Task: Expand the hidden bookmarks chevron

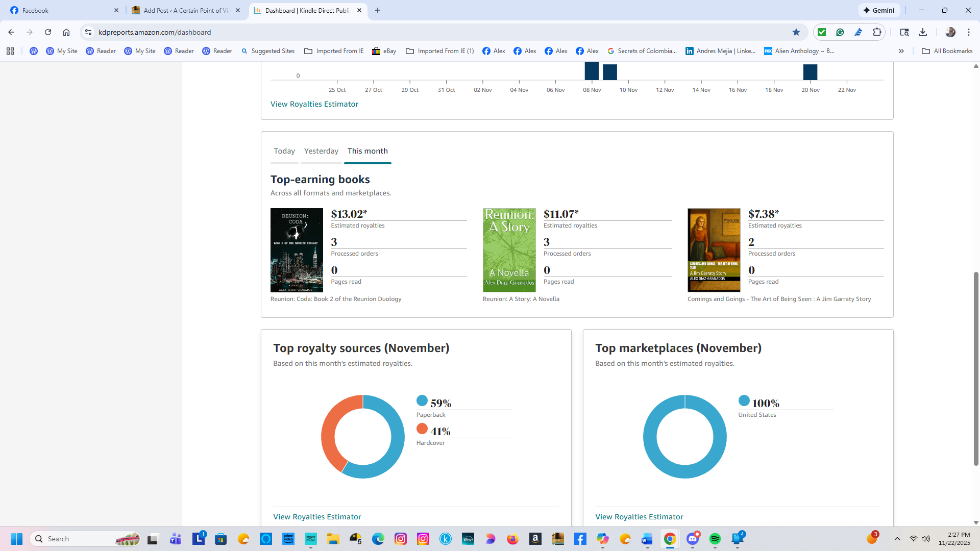Action: point(901,51)
